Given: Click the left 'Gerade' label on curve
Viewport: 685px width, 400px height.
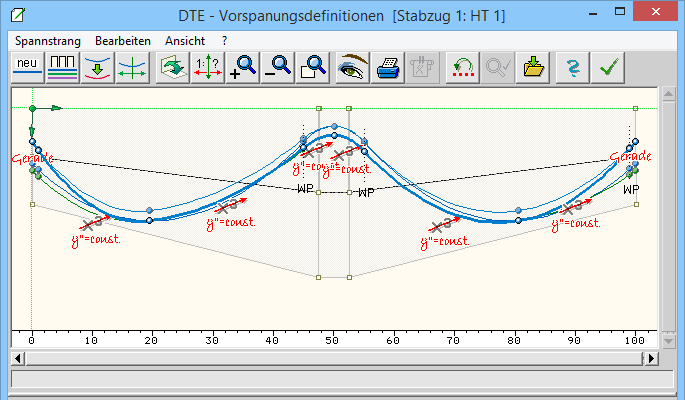Looking at the screenshot, I should (30, 159).
